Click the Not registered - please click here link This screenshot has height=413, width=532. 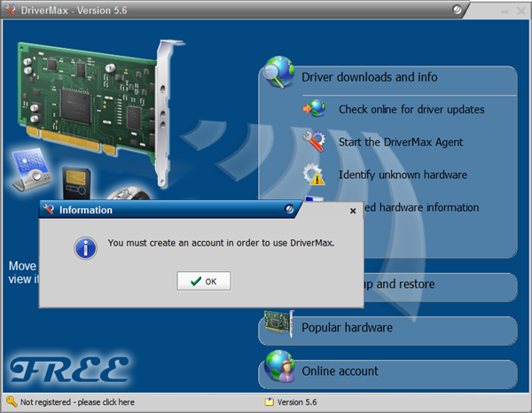[x=77, y=402]
